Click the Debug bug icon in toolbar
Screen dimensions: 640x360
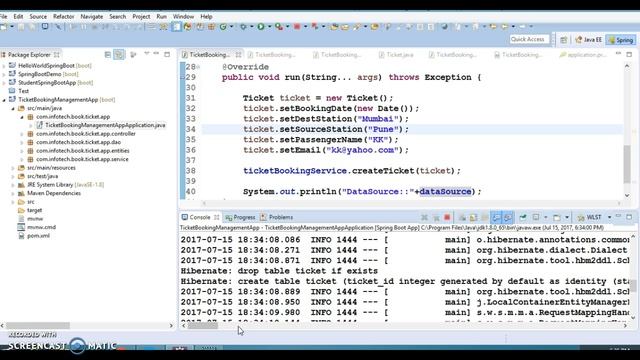click(243, 27)
